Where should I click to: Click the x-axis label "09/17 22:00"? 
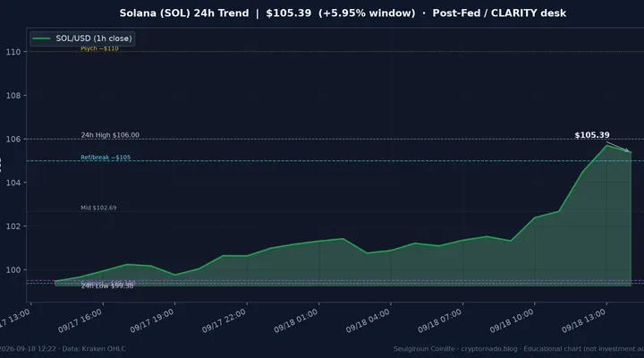point(224,321)
